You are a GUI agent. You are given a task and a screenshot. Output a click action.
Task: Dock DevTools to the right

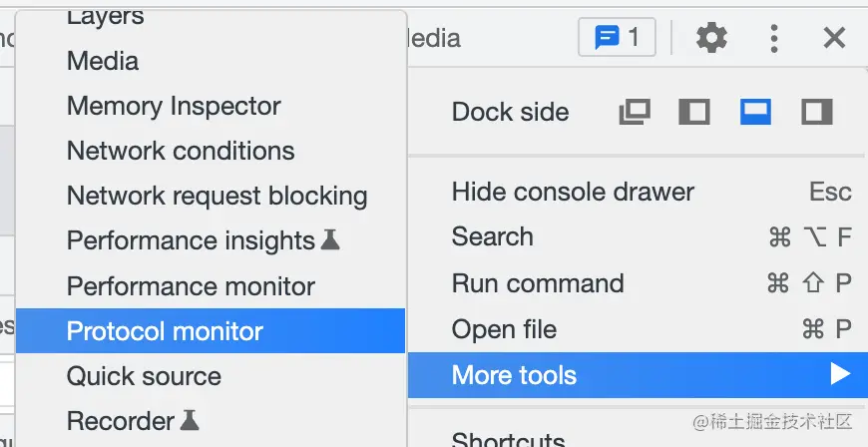(817, 112)
